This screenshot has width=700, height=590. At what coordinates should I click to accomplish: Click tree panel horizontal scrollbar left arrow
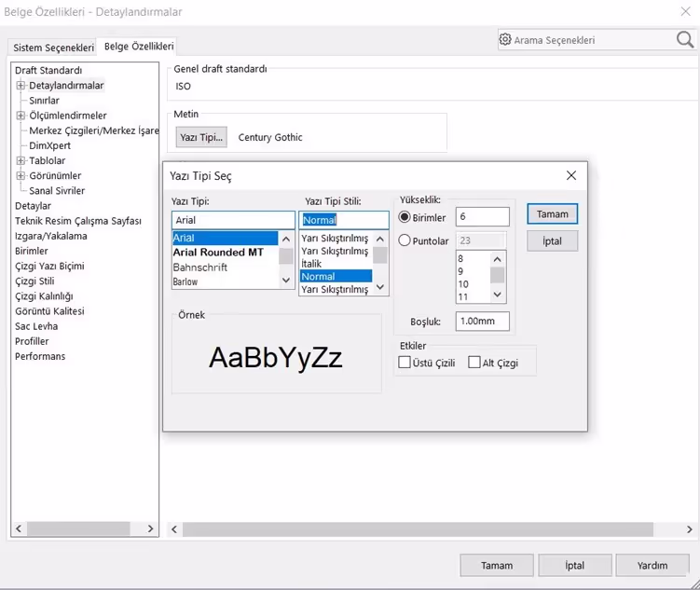pyautogui.click(x=19, y=528)
